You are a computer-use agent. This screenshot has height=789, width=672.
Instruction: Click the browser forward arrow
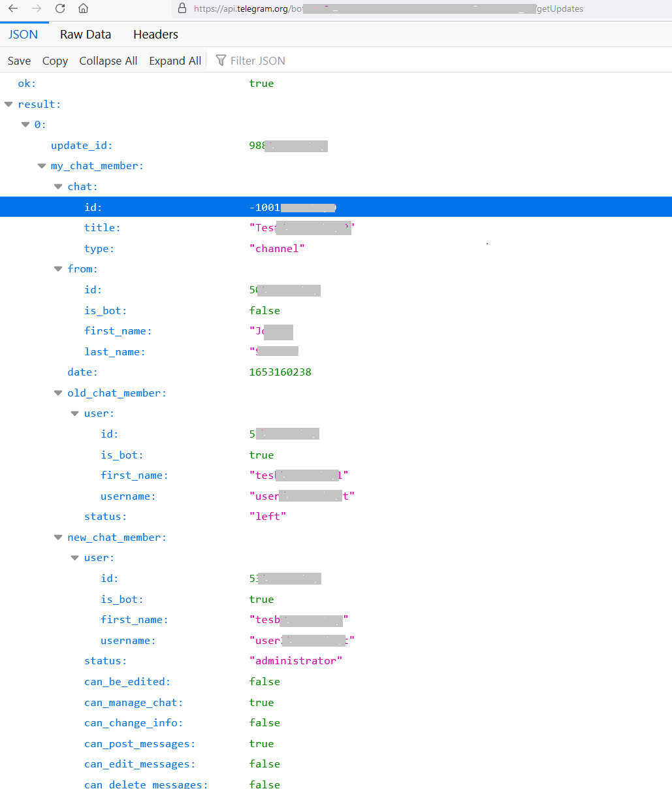pos(37,8)
